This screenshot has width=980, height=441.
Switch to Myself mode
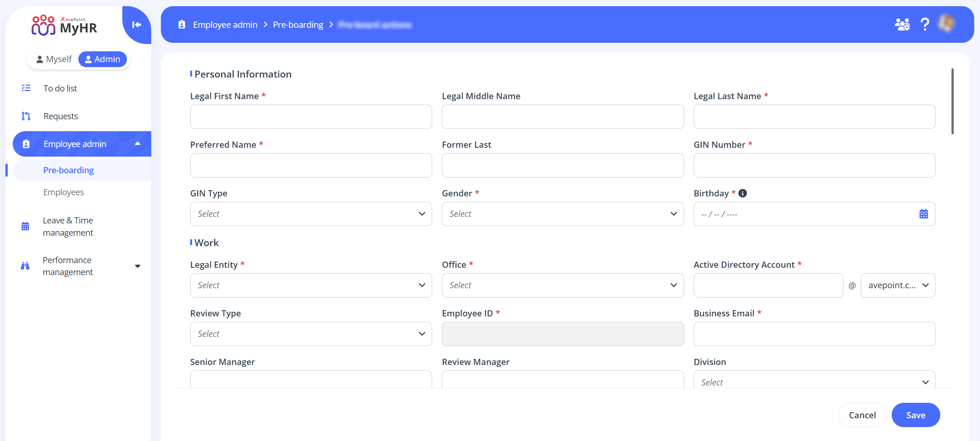pos(54,59)
